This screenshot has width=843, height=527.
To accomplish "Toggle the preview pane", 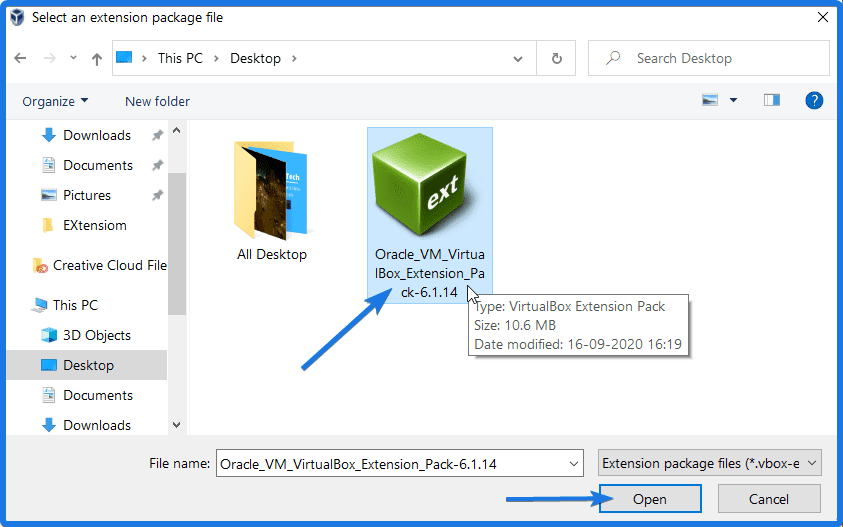I will (x=771, y=100).
